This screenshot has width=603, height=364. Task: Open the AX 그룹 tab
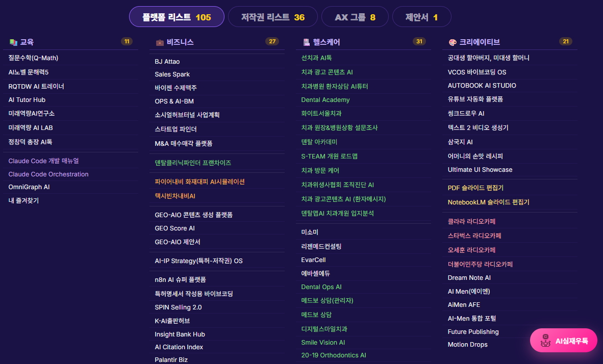pos(355,17)
